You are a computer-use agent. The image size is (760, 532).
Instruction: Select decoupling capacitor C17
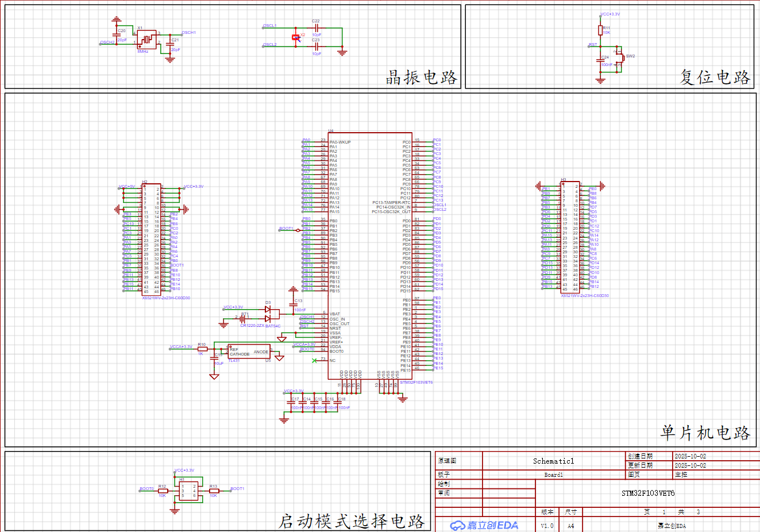point(290,403)
